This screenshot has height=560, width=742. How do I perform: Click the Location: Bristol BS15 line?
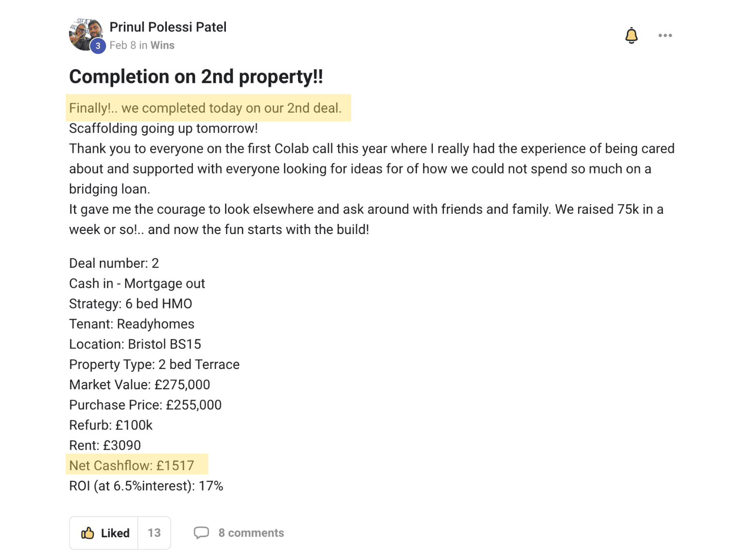pos(135,344)
